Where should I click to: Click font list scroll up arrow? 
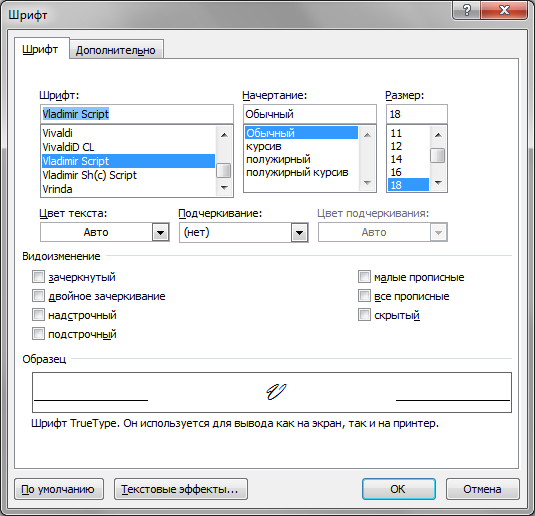(x=224, y=135)
